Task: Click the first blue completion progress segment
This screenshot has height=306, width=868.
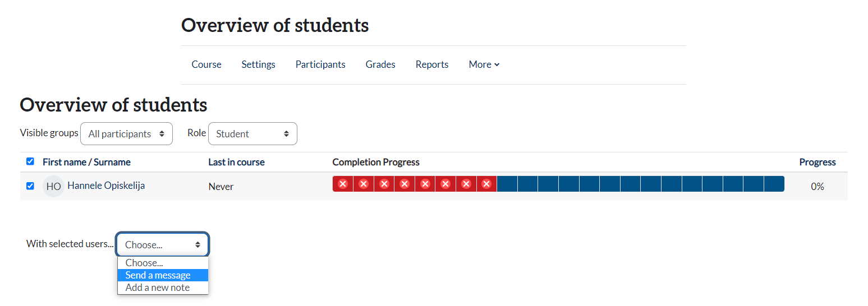Action: point(507,184)
